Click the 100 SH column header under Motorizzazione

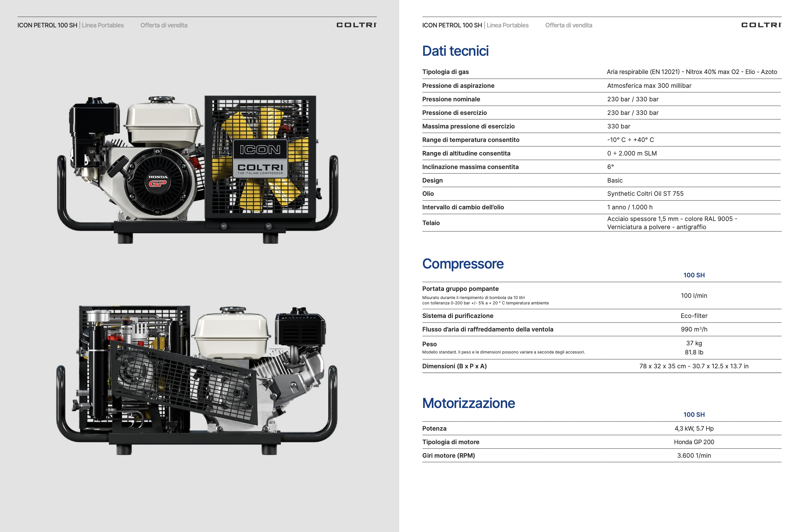pos(694,415)
